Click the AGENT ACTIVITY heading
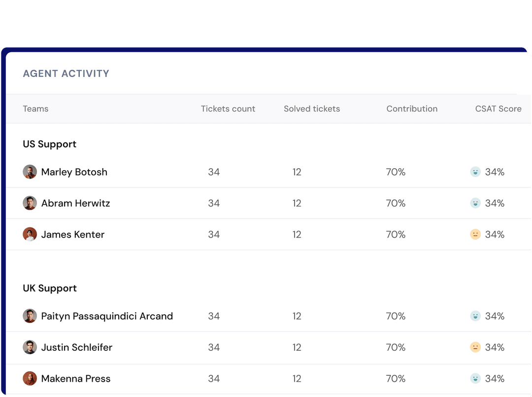 pos(66,73)
